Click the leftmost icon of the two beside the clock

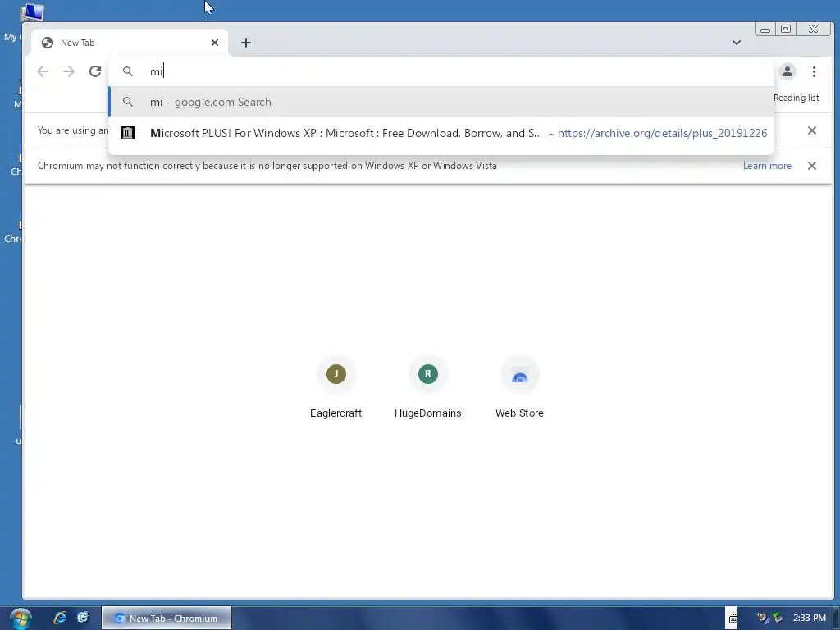coord(763,618)
